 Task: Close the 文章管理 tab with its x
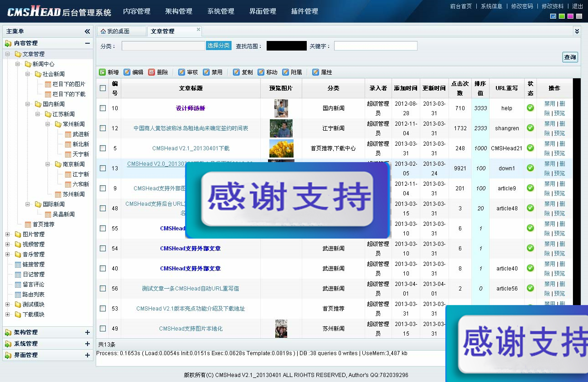click(198, 29)
